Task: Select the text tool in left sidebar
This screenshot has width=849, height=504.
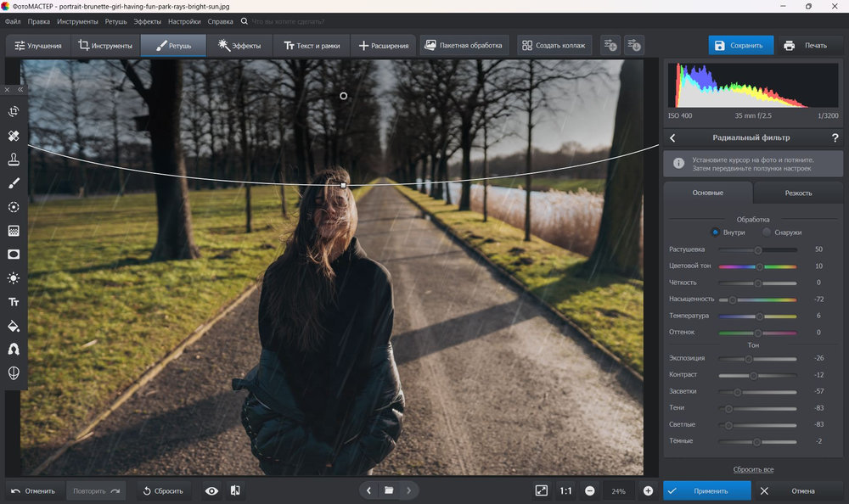Action: (x=14, y=302)
